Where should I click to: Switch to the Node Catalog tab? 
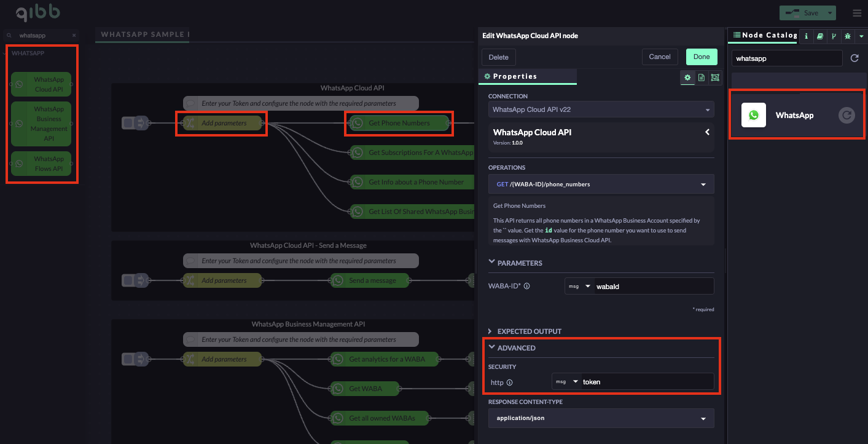(x=764, y=36)
